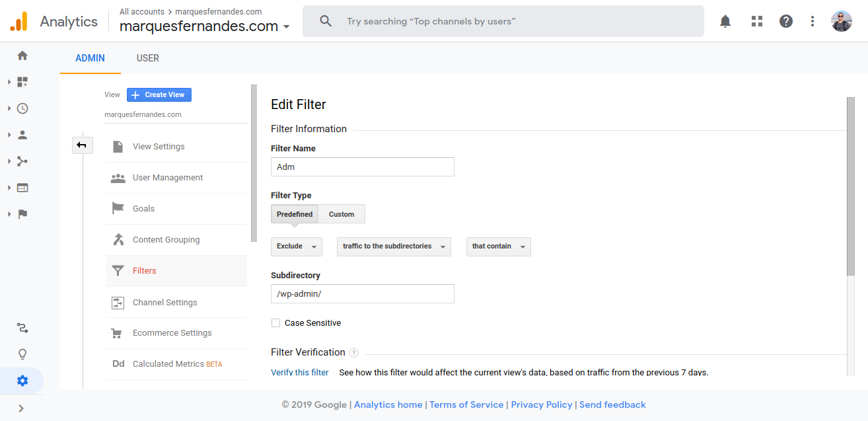
Task: Open the Attribution path icon
Action: [22, 328]
